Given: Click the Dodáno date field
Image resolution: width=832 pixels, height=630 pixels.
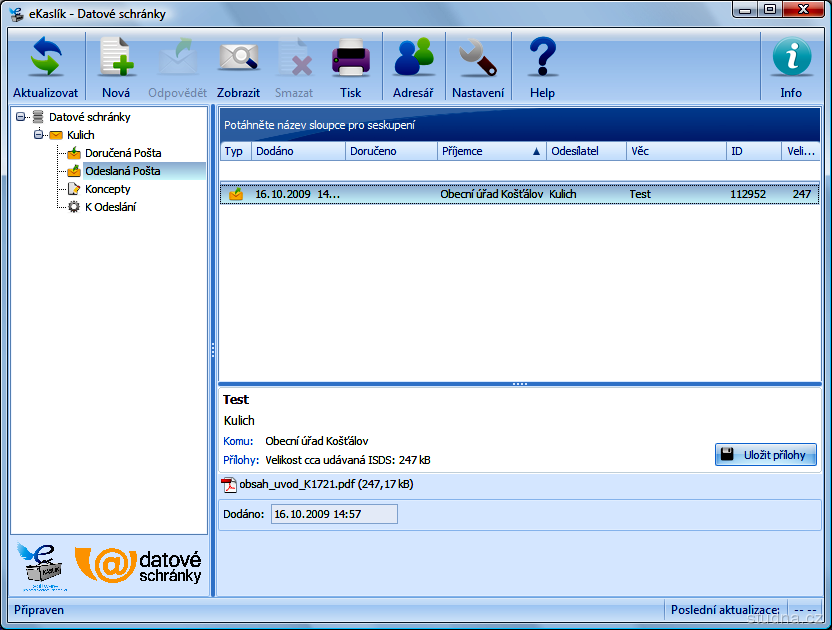Looking at the screenshot, I should pos(334,514).
